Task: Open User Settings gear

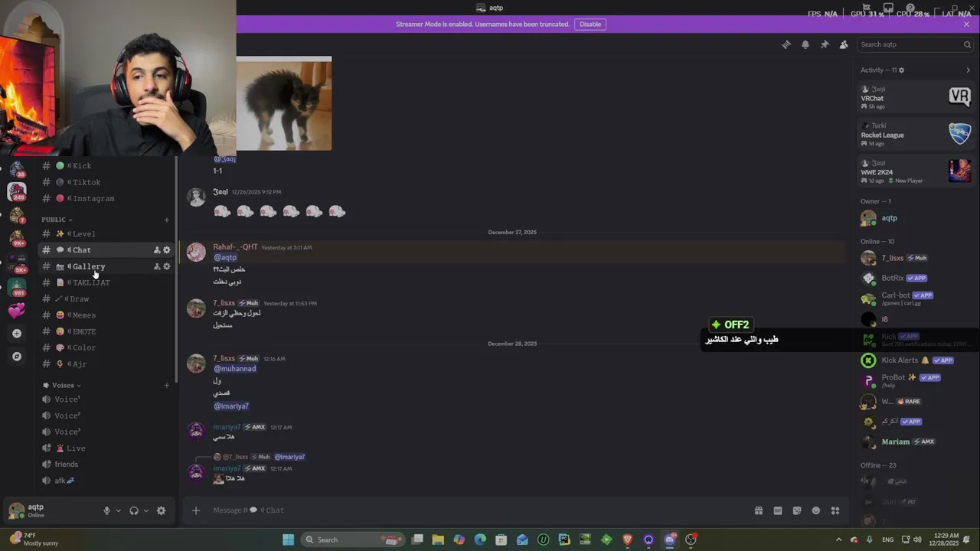Action: (161, 510)
